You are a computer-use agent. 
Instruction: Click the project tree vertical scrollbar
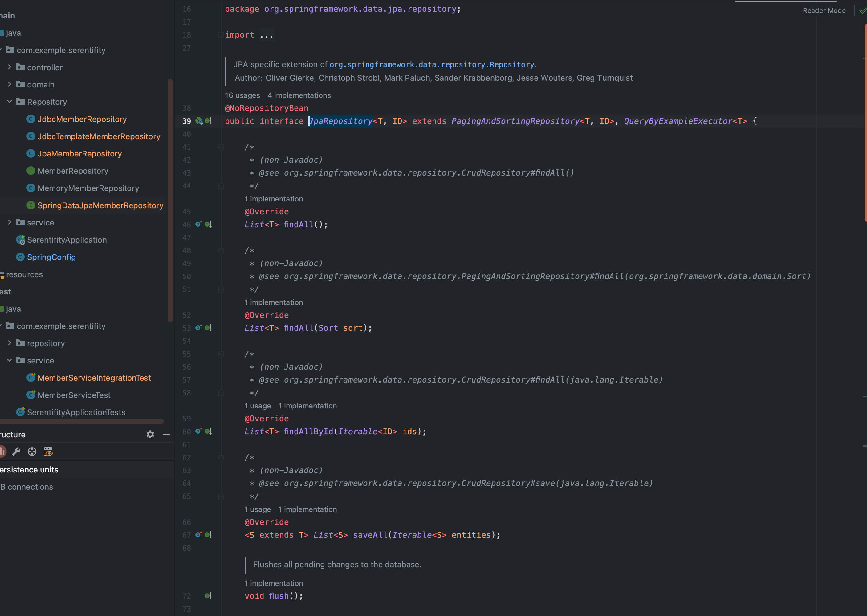coord(169,200)
